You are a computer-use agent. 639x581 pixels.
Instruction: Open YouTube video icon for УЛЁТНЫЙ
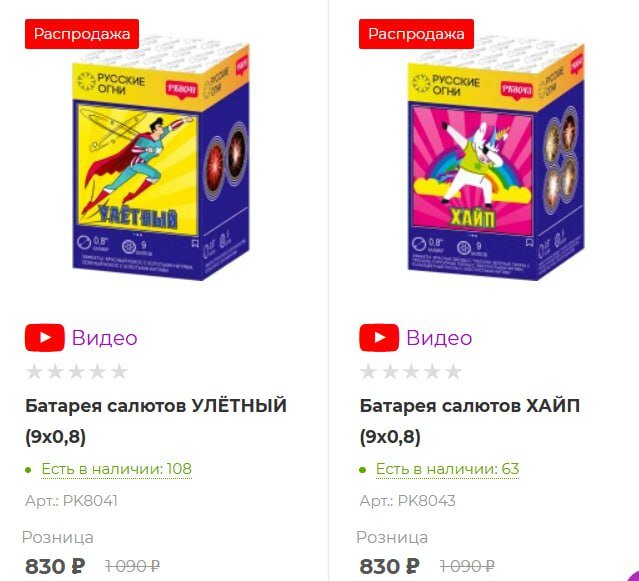pyautogui.click(x=44, y=338)
